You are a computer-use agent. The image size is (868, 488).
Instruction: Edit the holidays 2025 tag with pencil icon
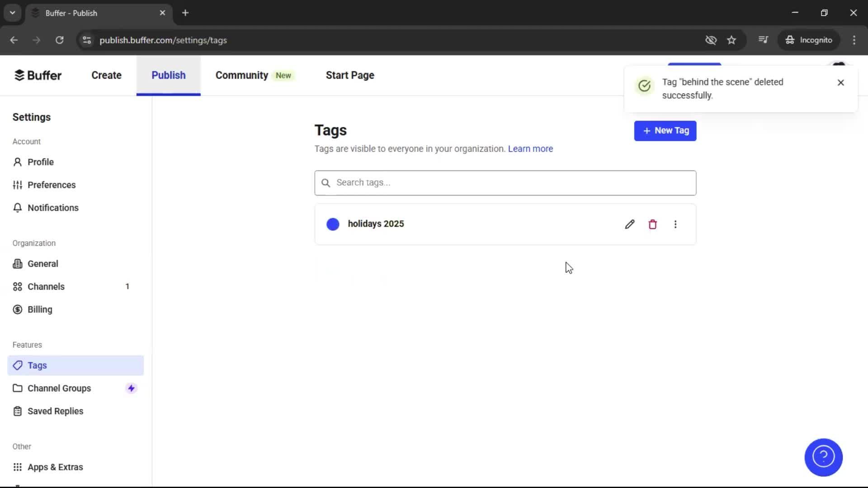629,224
